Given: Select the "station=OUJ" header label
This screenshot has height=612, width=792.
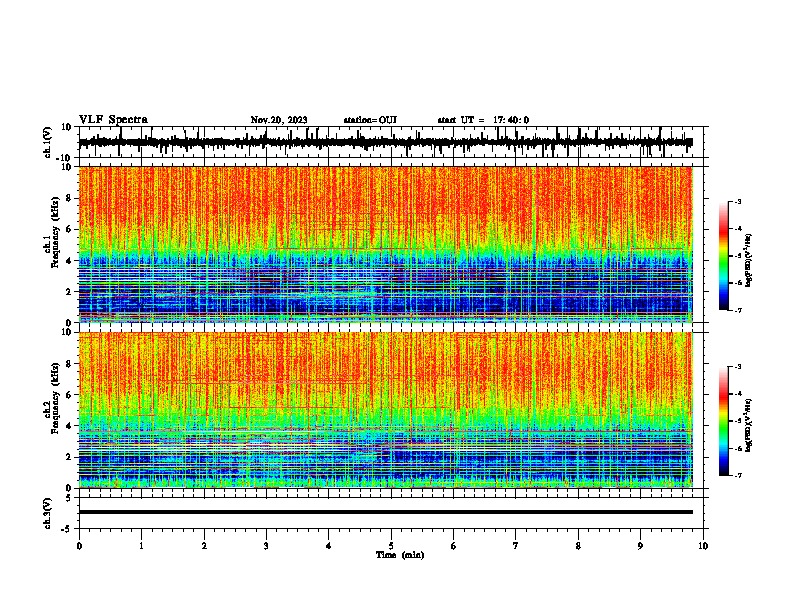Looking at the screenshot, I should (370, 120).
